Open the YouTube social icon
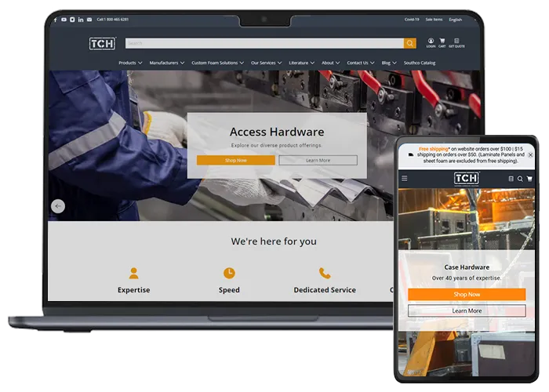 [x=64, y=20]
